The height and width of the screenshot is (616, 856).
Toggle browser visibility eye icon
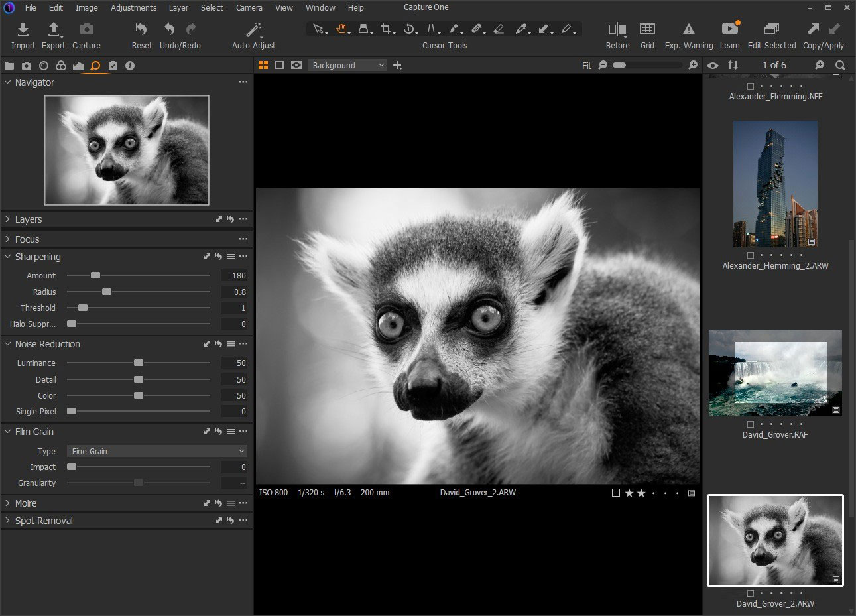tap(713, 65)
